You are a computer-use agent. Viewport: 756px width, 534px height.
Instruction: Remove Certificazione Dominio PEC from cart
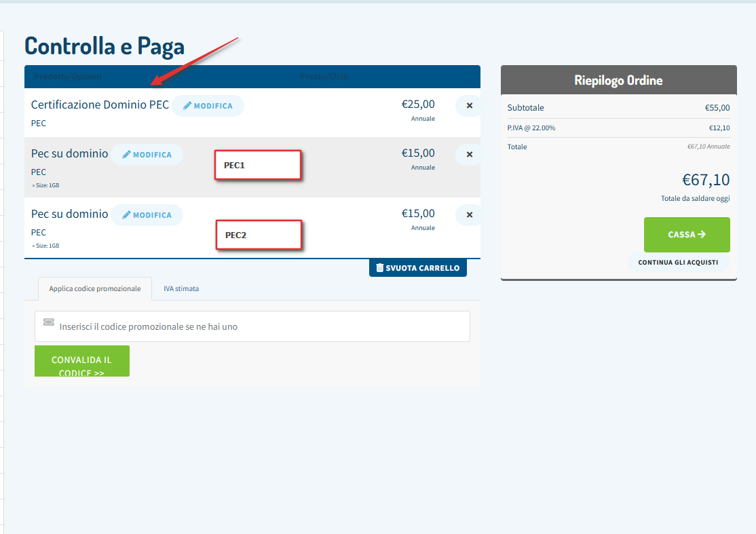pyautogui.click(x=469, y=106)
